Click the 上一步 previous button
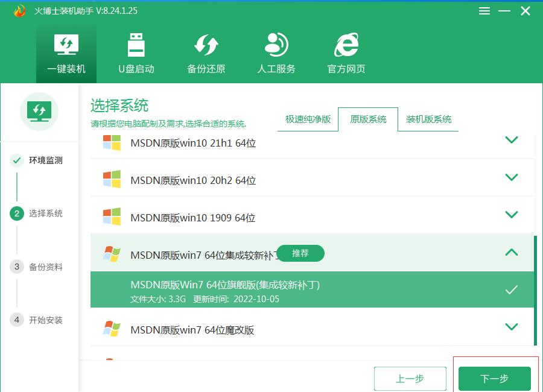Image resolution: width=543 pixels, height=392 pixels. pyautogui.click(x=410, y=379)
